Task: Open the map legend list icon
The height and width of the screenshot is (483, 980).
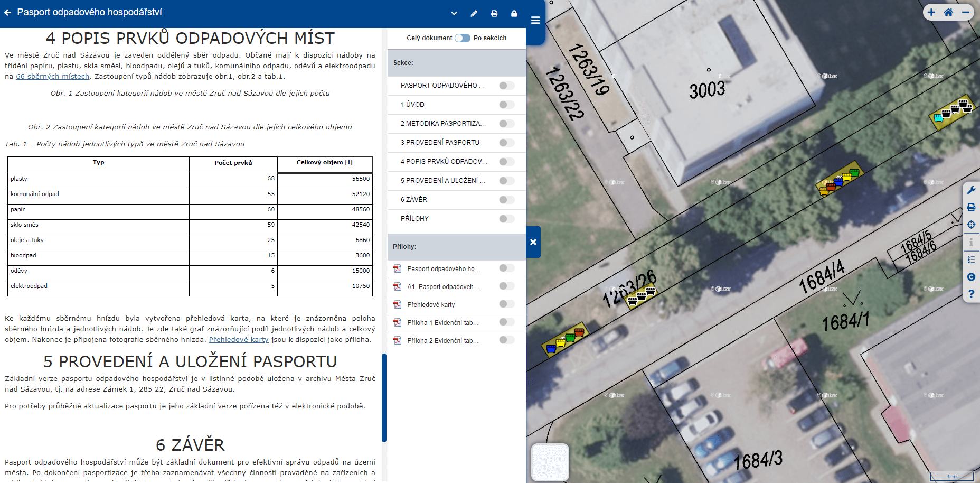Action: 971,259
